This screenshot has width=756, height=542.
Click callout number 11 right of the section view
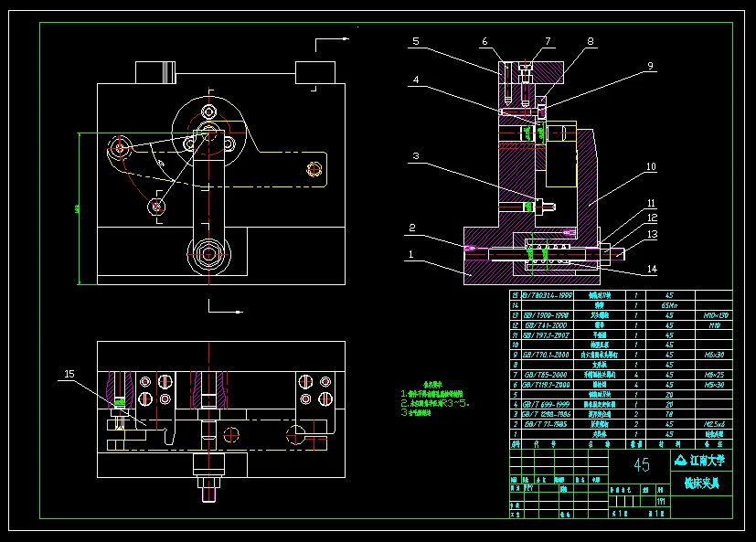click(651, 204)
